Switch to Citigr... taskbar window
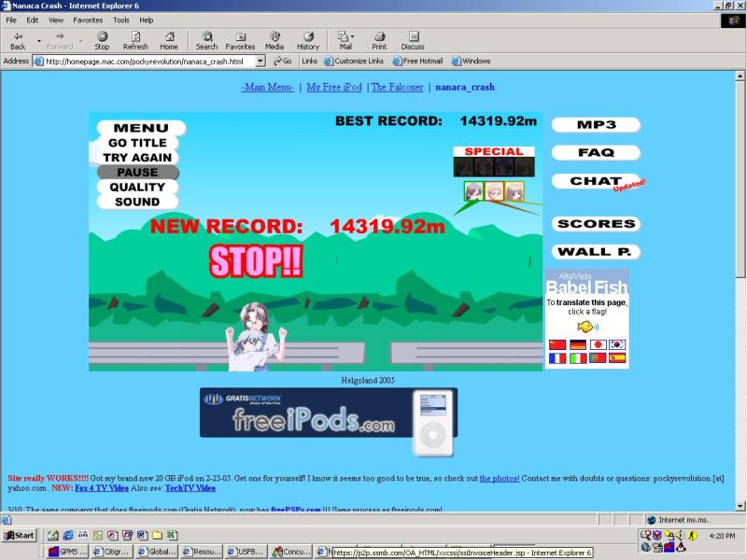This screenshot has height=560, width=747. tap(111, 552)
